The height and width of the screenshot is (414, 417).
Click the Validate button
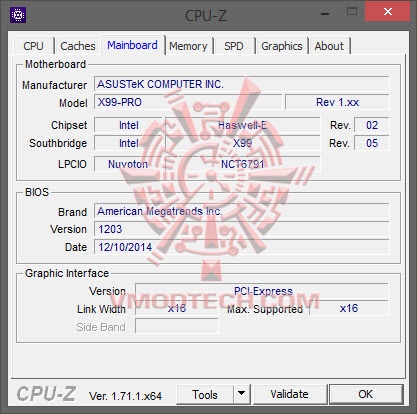coord(289,394)
